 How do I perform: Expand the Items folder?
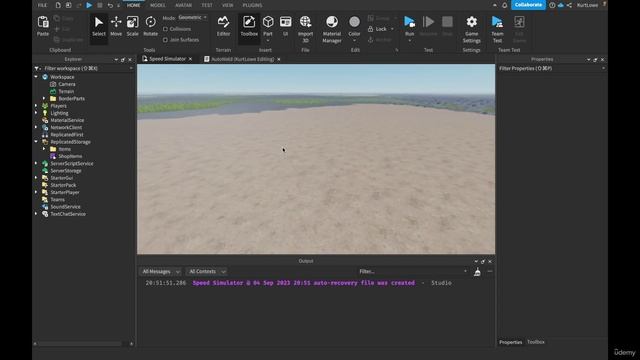(x=44, y=149)
